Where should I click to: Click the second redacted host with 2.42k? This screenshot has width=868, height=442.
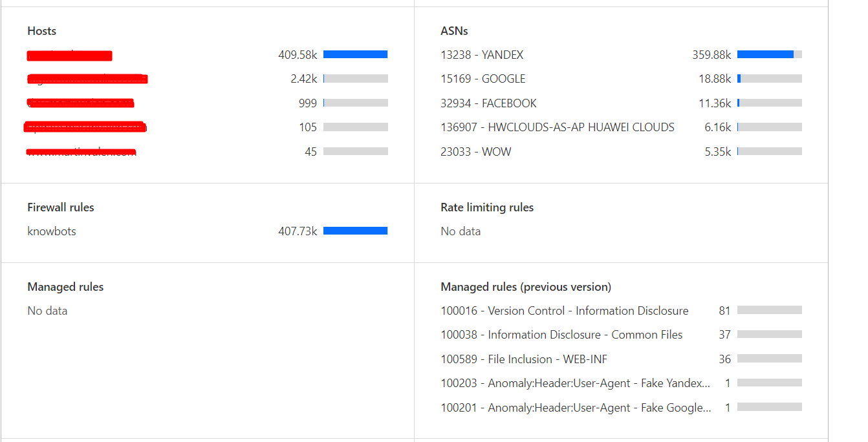(87, 79)
